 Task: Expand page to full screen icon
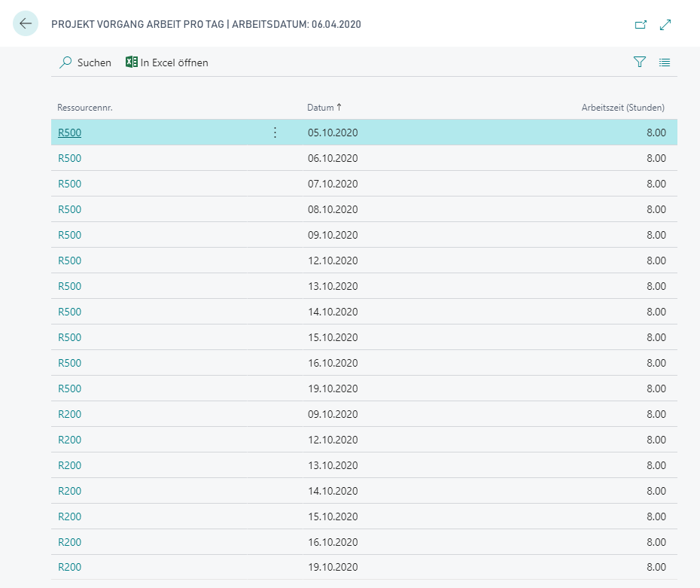[665, 25]
